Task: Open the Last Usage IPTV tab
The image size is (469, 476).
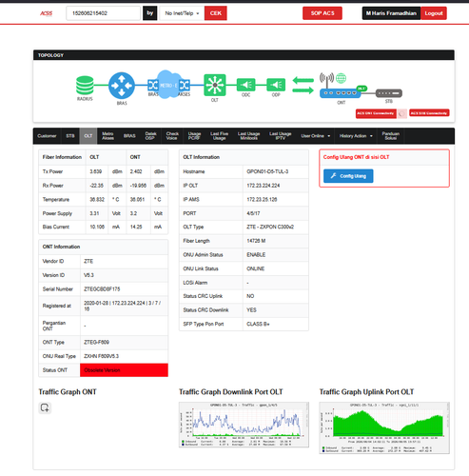Action: 281,136
